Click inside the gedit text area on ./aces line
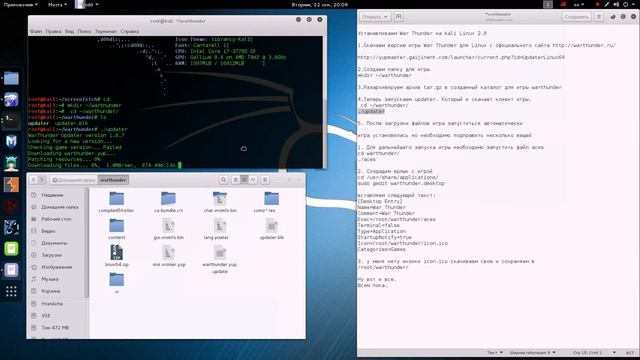640x360 pixels. [367, 159]
